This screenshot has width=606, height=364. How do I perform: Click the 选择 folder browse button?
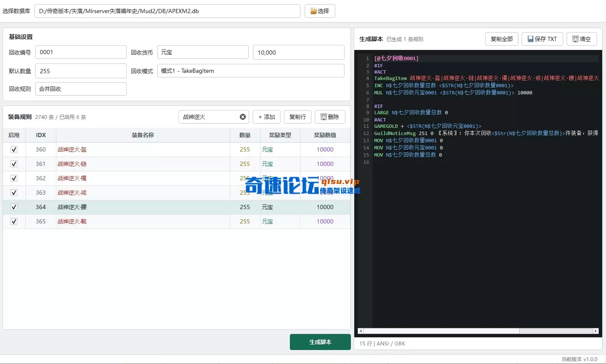[x=320, y=11]
